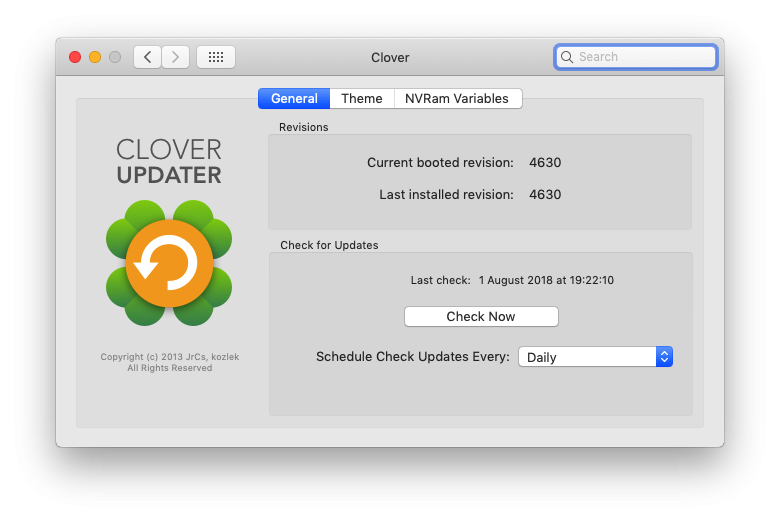Screen dimensions: 780x521
Task: Click the copyright notice text
Action: click(170, 362)
